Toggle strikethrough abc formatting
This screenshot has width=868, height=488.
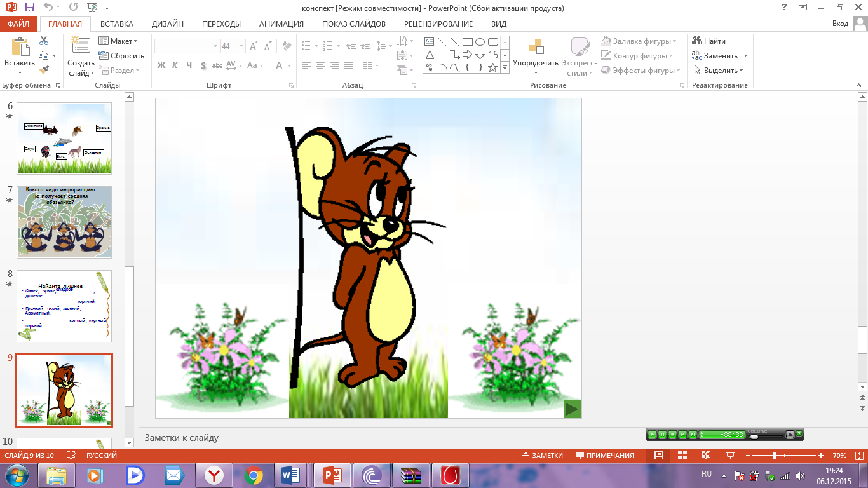point(217,65)
